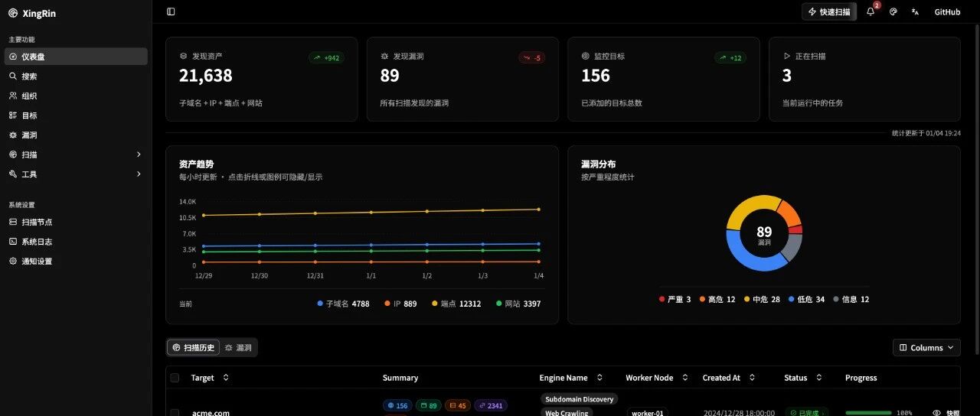This screenshot has width=980, height=416.
Task: Click 中危 yellow legend swatch
Action: (747, 300)
